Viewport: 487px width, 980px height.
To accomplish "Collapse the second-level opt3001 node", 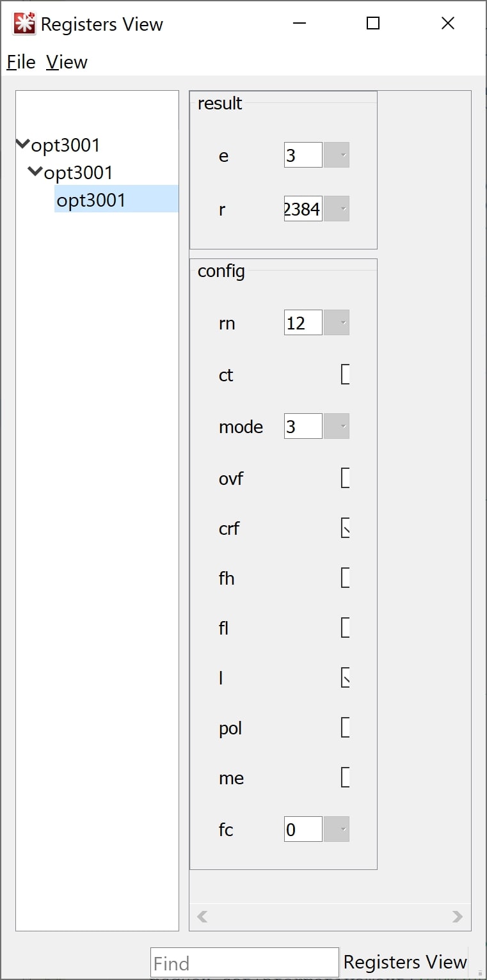I will click(x=36, y=171).
